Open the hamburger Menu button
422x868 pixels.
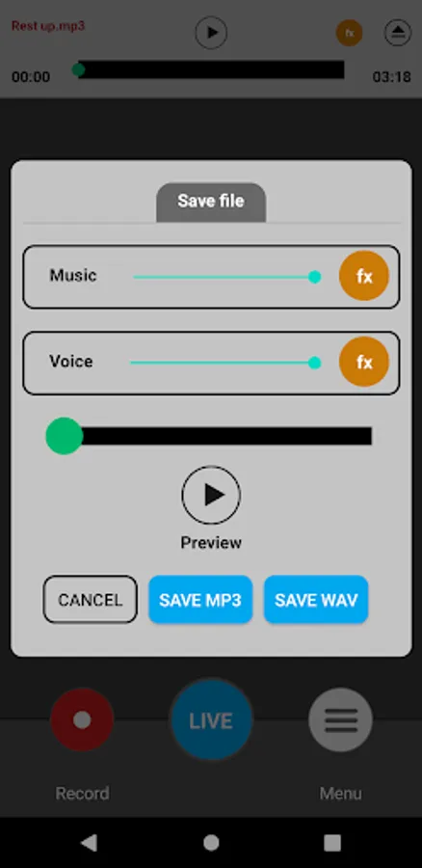(x=340, y=719)
